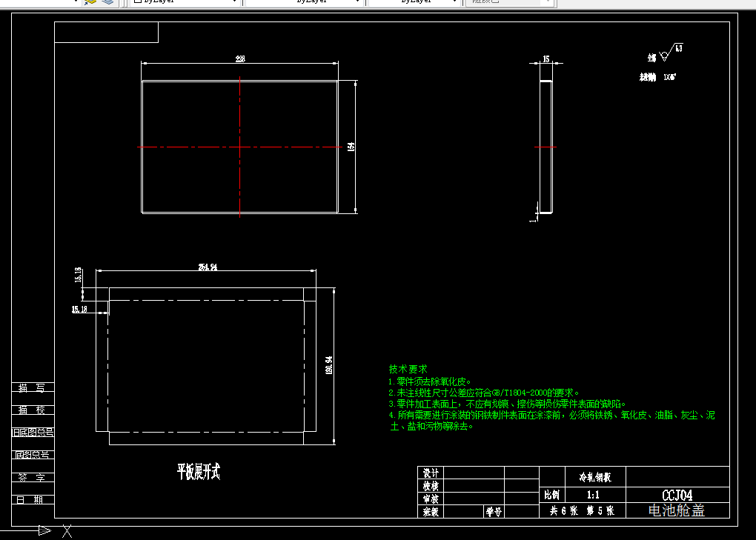Click requirement line 1 零件须去除氧化皮
Viewport: 756px width, 540px height.
[430, 381]
